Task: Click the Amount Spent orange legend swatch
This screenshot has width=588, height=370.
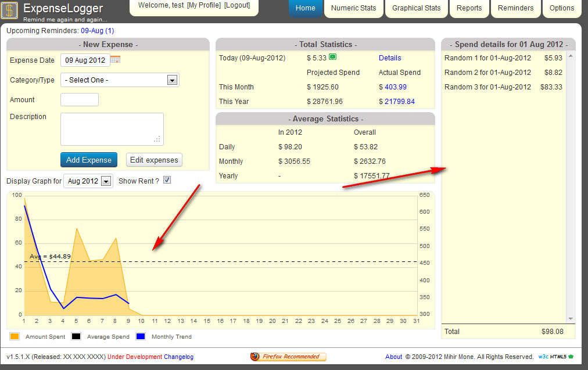Action: point(15,336)
